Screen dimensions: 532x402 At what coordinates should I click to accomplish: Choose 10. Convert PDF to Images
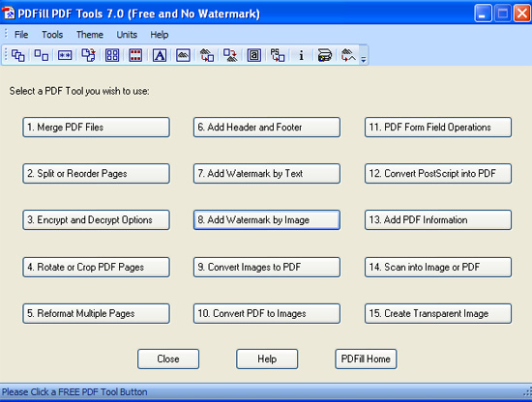pyautogui.click(x=267, y=313)
